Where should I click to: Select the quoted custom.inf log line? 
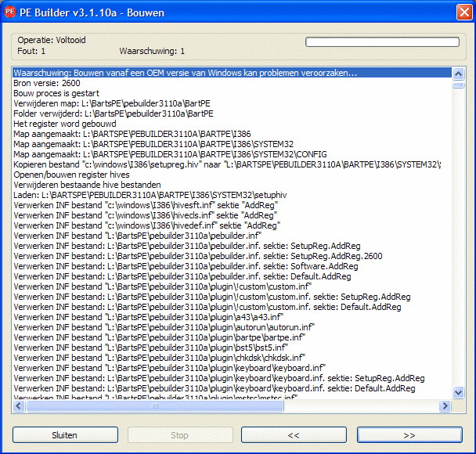point(233,286)
